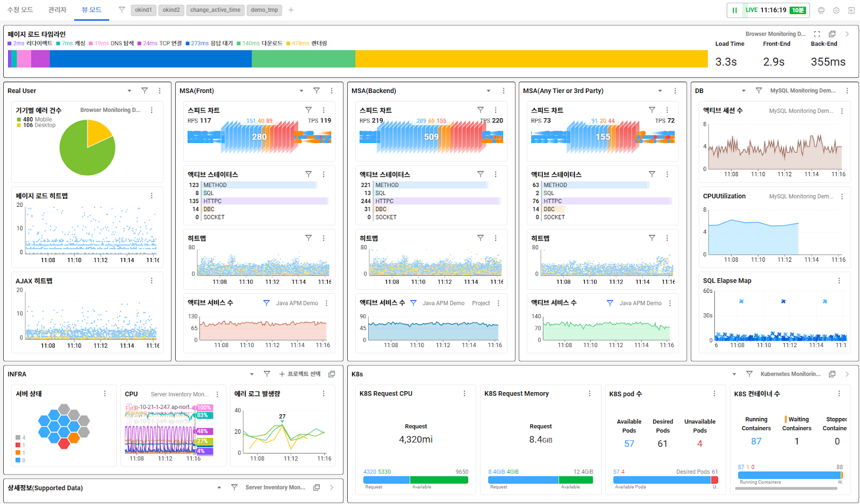This screenshot has height=504, width=860.
Task: Select the okind2 preset tab
Action: 171,10
